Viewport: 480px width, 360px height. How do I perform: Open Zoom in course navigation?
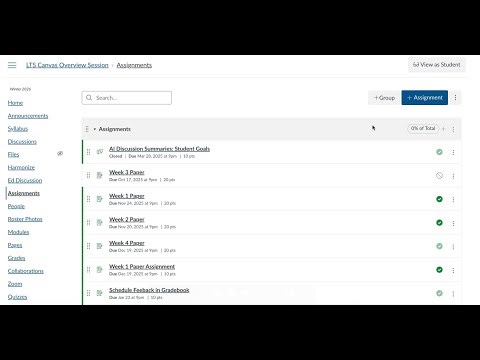[x=15, y=284]
